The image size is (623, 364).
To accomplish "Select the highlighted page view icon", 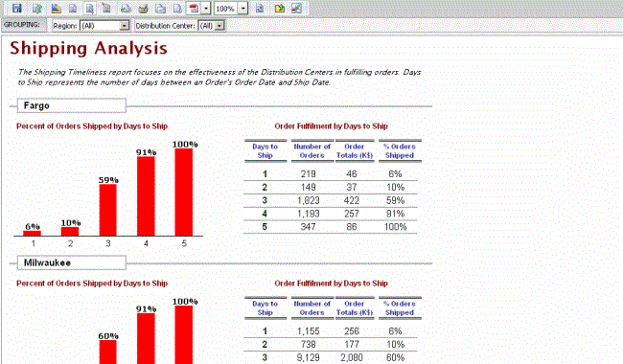I will 90,8.
